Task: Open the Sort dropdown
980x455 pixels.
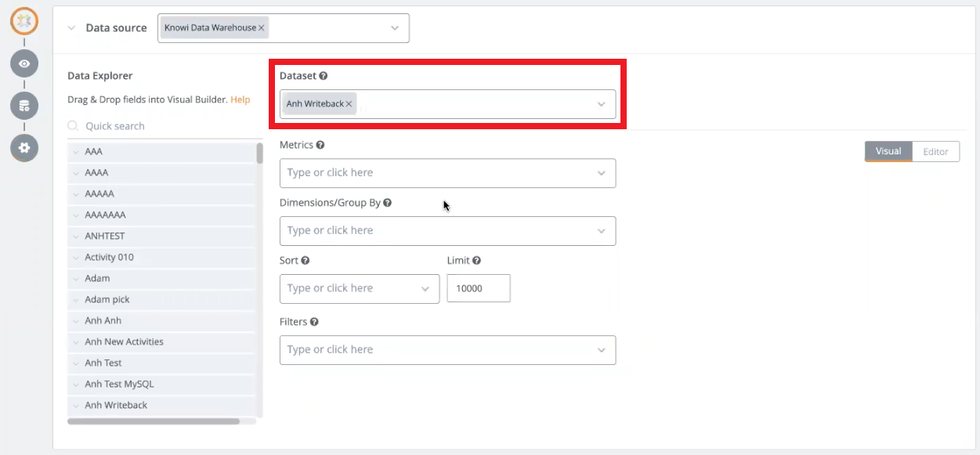Action: coord(359,288)
